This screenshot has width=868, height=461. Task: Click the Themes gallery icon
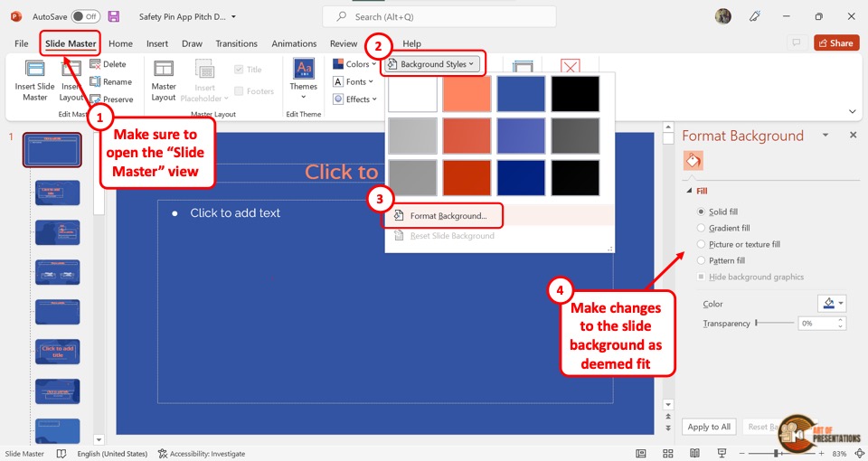pyautogui.click(x=304, y=69)
